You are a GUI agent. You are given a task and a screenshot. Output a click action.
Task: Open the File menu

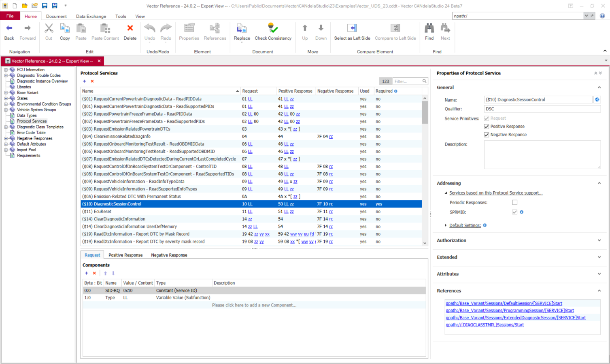tap(10, 16)
